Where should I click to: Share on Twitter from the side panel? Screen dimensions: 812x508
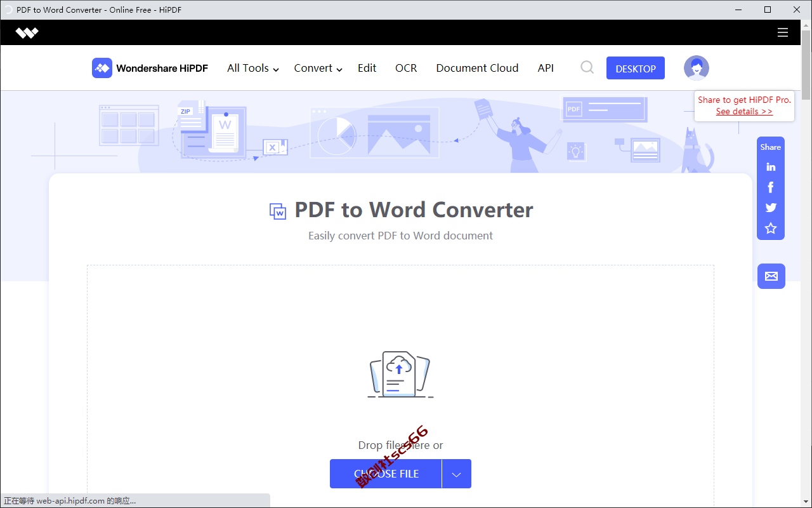pos(771,208)
